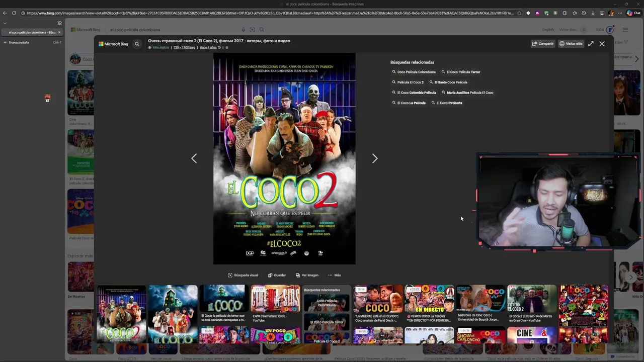This screenshot has height=362, width=644.
Task: Open the 'VEMOS COCO La Película EN DIRECTO' thumbnail
Action: (429, 299)
